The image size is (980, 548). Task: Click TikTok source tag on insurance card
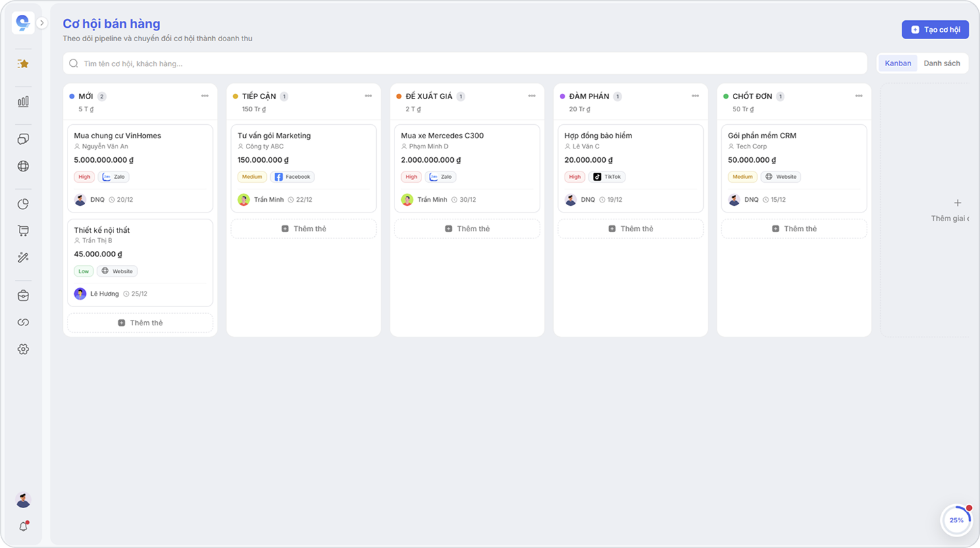click(607, 177)
